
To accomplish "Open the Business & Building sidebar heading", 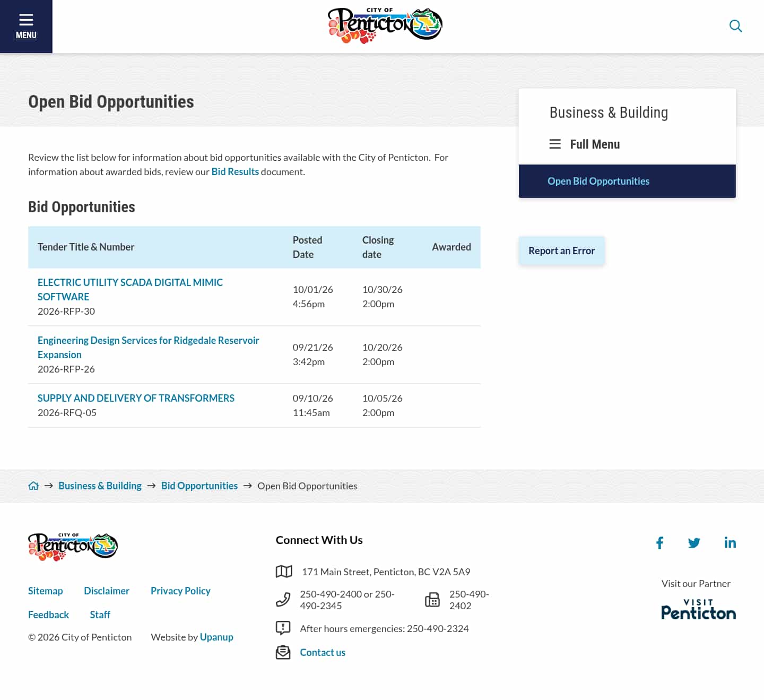I will click(x=609, y=113).
